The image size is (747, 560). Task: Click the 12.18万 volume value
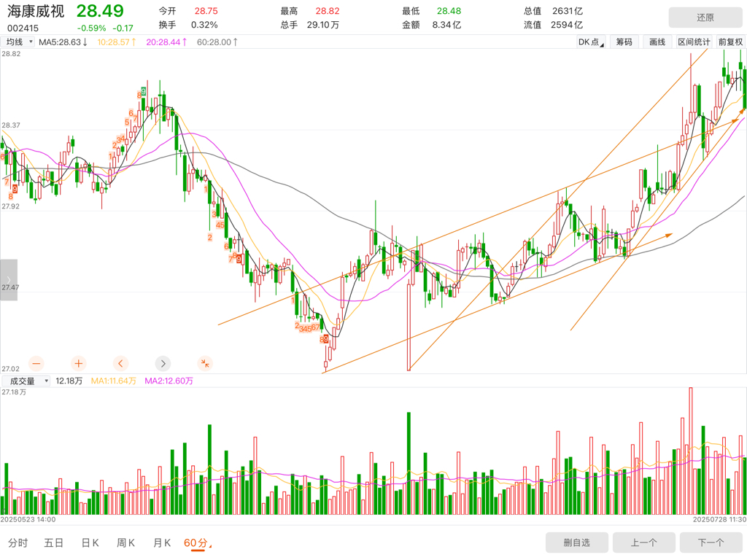click(x=69, y=381)
